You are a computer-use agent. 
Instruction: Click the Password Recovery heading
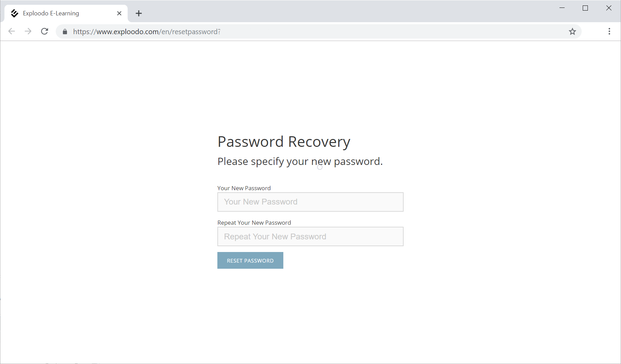[284, 142]
